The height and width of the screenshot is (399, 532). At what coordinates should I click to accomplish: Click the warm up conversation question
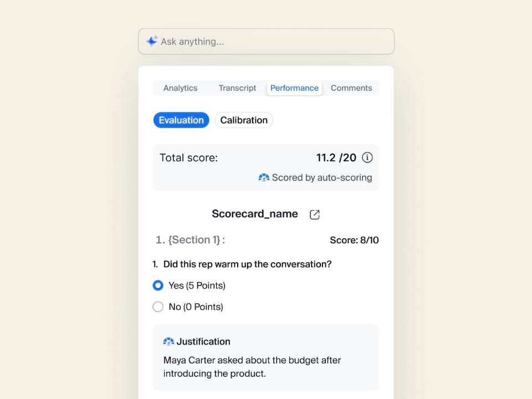click(247, 264)
